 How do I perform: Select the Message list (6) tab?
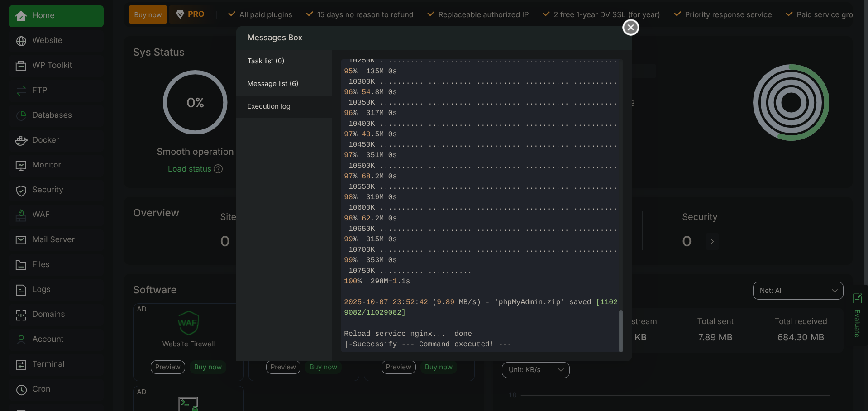(x=272, y=84)
